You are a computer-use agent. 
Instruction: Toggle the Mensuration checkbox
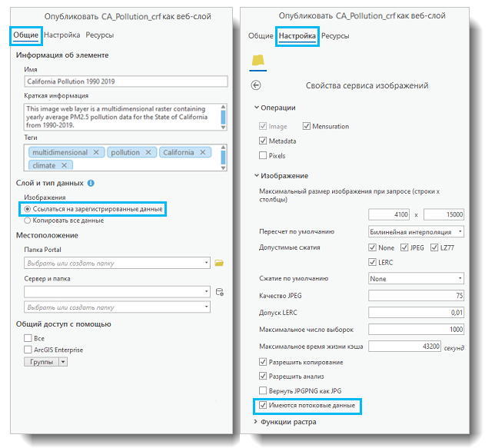[x=306, y=126]
